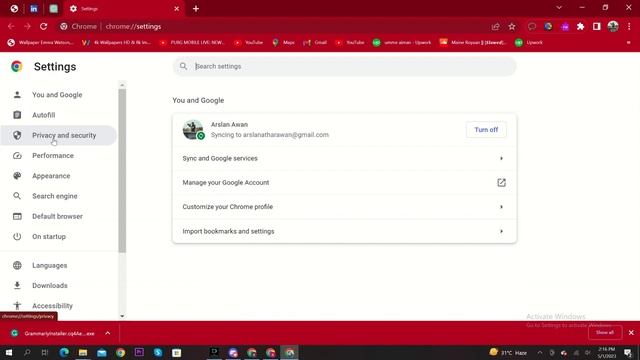Open Downloads settings in sidebar
The height and width of the screenshot is (360, 640).
pyautogui.click(x=50, y=285)
